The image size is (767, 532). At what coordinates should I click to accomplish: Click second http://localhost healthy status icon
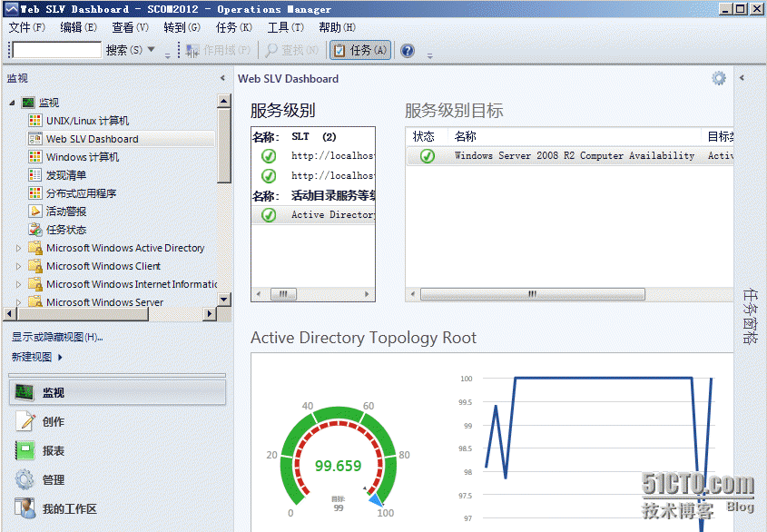269,176
